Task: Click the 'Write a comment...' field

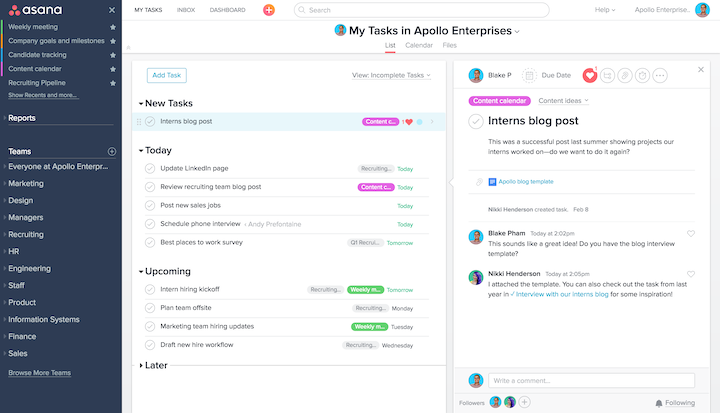Action: pyautogui.click(x=590, y=380)
